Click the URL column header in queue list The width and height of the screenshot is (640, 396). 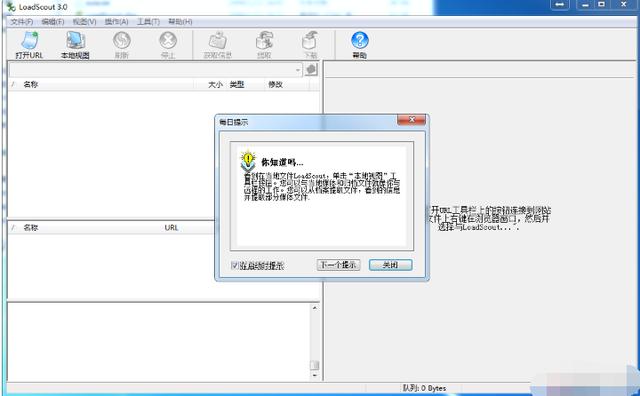(x=171, y=227)
